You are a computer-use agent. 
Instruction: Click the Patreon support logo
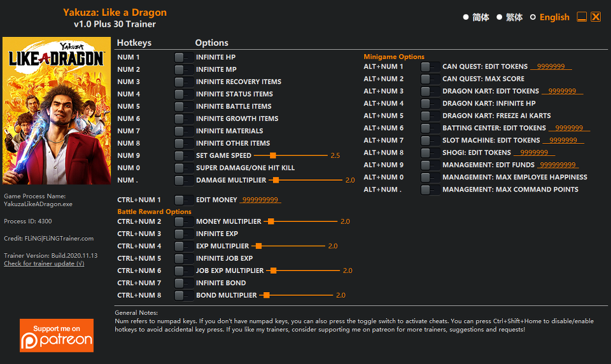pyautogui.click(x=57, y=335)
